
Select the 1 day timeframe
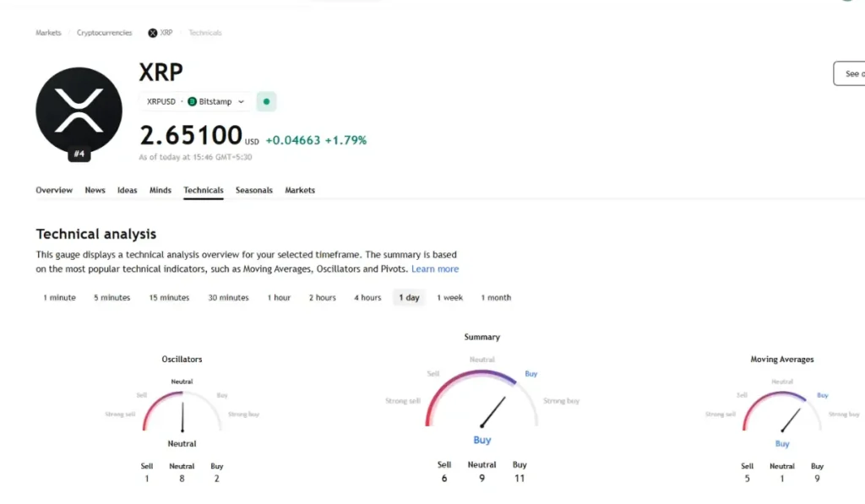click(x=410, y=298)
